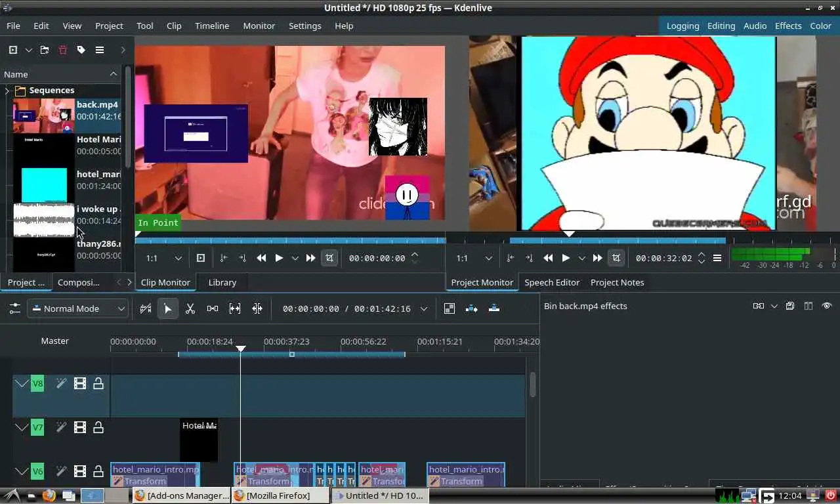Select the Spacer tool
This screenshot has width=840, height=504.
[213, 308]
